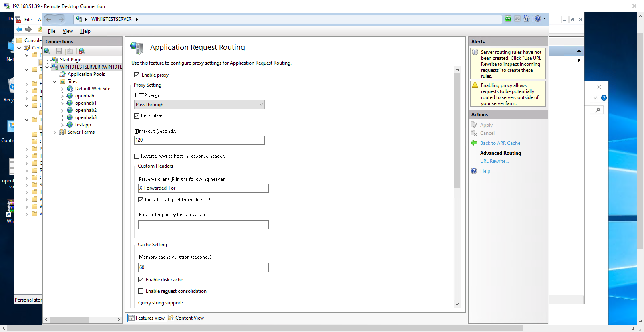Click the Time-out seconds input field
Image resolution: width=644 pixels, height=332 pixels.
[199, 140]
